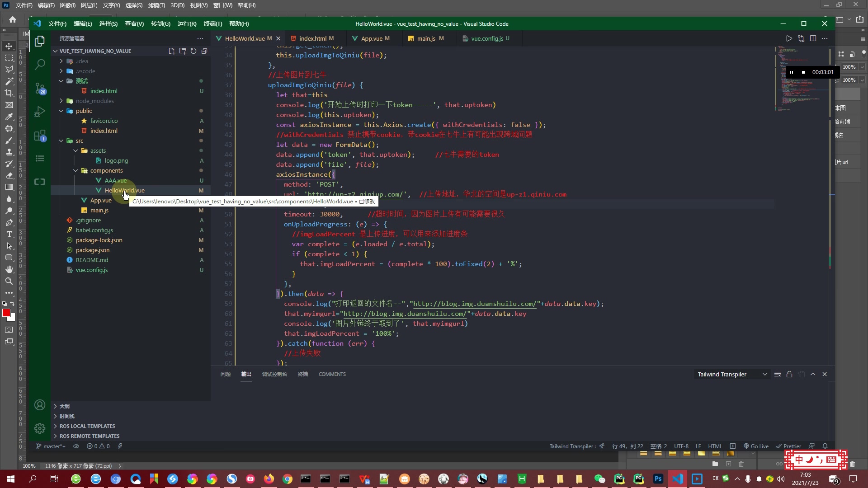Click Go Live in the status bar
The image size is (868, 488).
point(756,446)
